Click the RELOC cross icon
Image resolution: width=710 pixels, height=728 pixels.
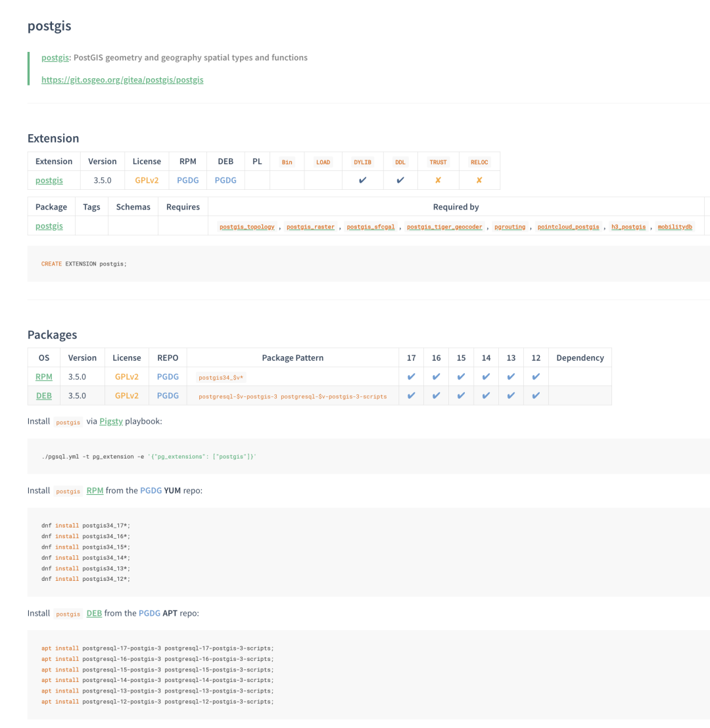click(x=479, y=180)
